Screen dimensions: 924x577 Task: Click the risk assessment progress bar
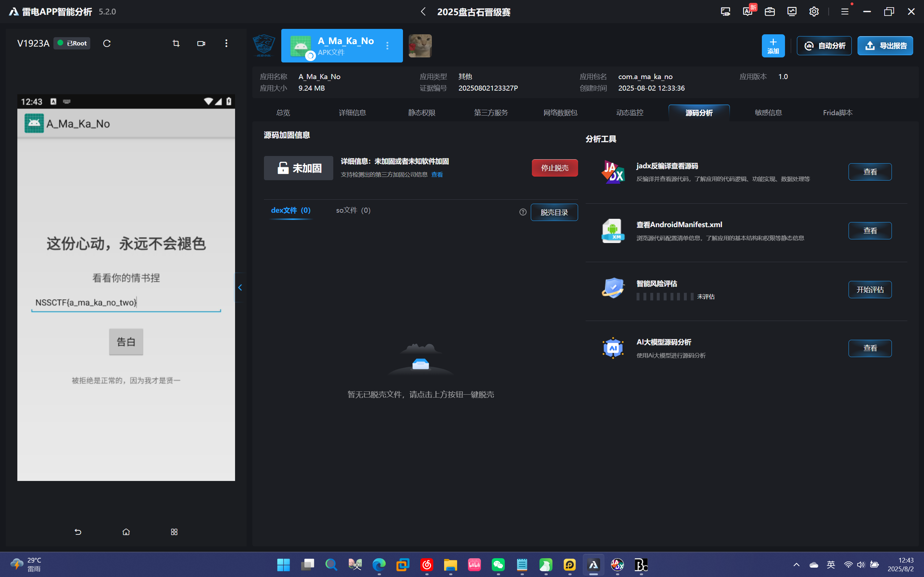point(665,296)
